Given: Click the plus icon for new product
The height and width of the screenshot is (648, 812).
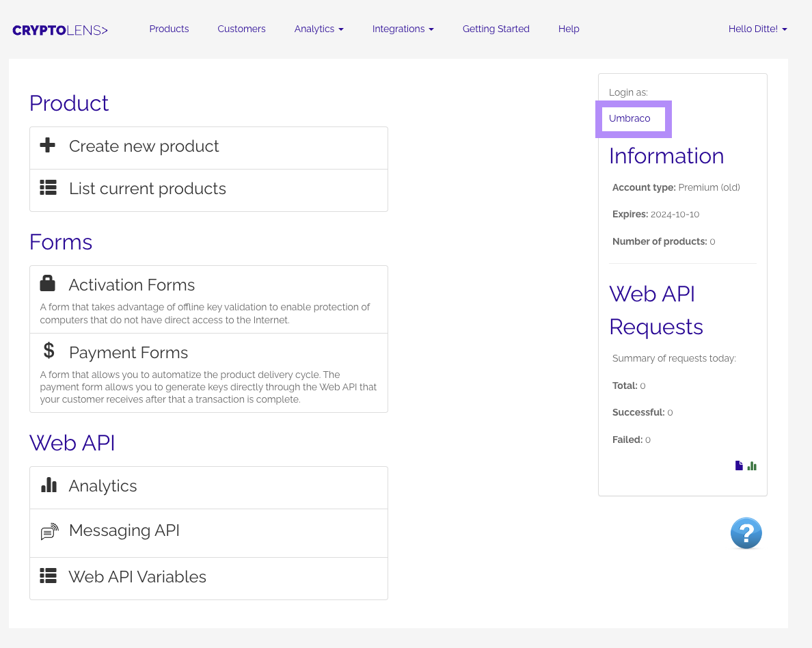Looking at the screenshot, I should 48,146.
